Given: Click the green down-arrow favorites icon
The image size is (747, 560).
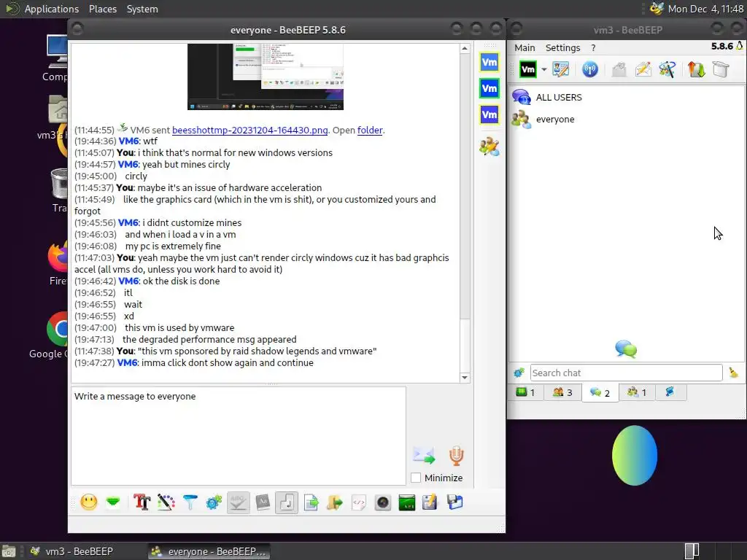Looking at the screenshot, I should (113, 502).
